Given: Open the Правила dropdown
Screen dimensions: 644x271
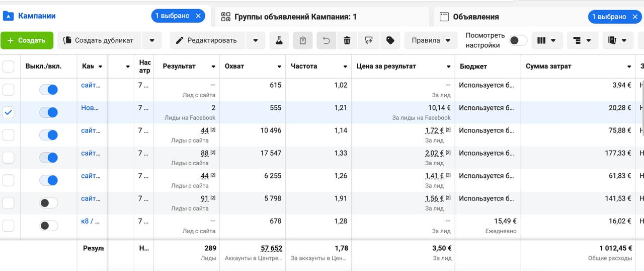Looking at the screenshot, I should [430, 40].
